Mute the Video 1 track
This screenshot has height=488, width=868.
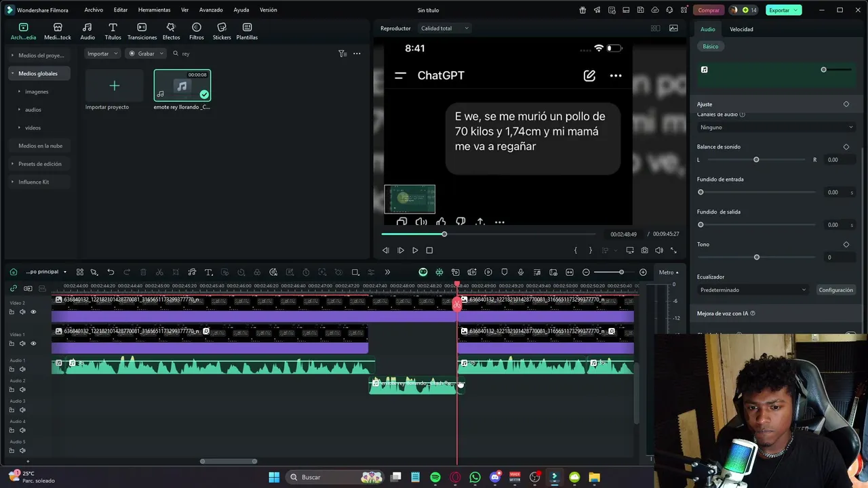coord(22,343)
